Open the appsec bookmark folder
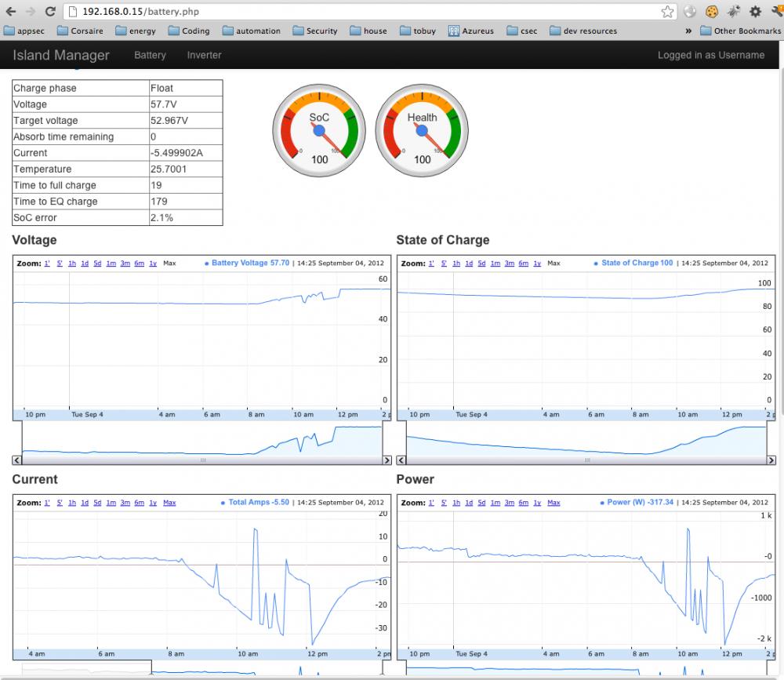The height and width of the screenshot is (680, 784). (x=24, y=31)
